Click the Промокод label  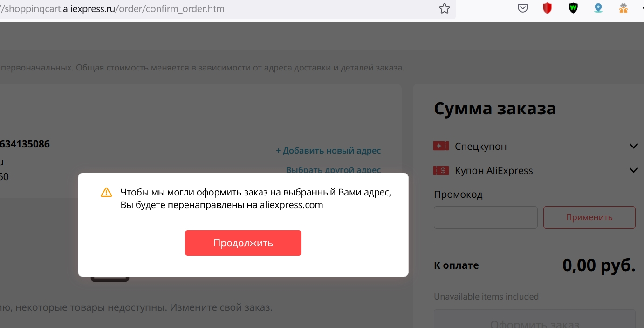click(458, 195)
